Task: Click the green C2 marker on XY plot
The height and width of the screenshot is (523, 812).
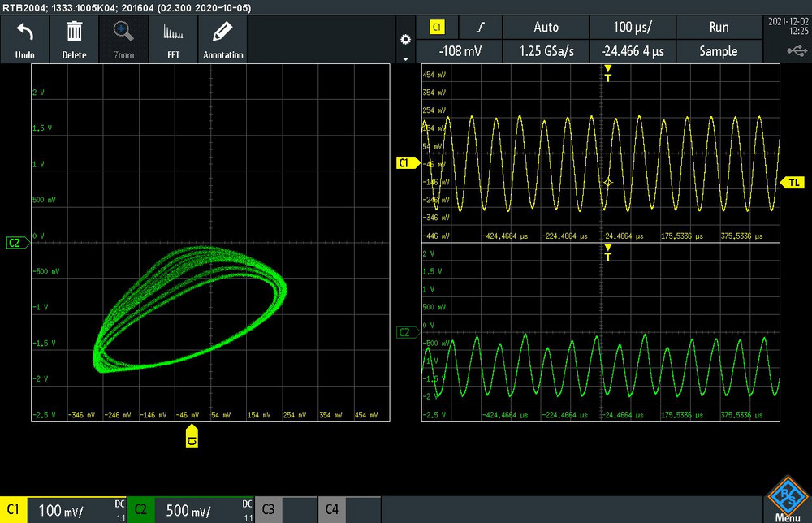Action: (x=18, y=243)
